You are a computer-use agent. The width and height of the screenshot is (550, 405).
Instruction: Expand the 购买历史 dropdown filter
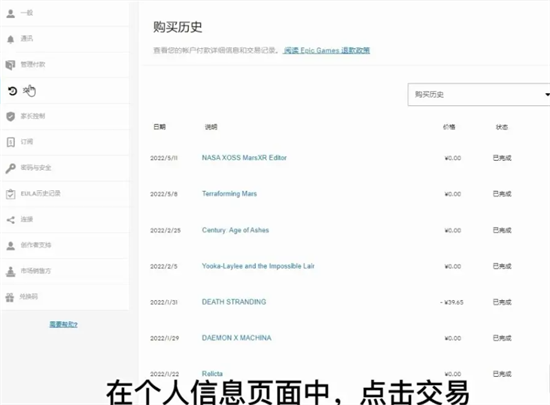479,94
